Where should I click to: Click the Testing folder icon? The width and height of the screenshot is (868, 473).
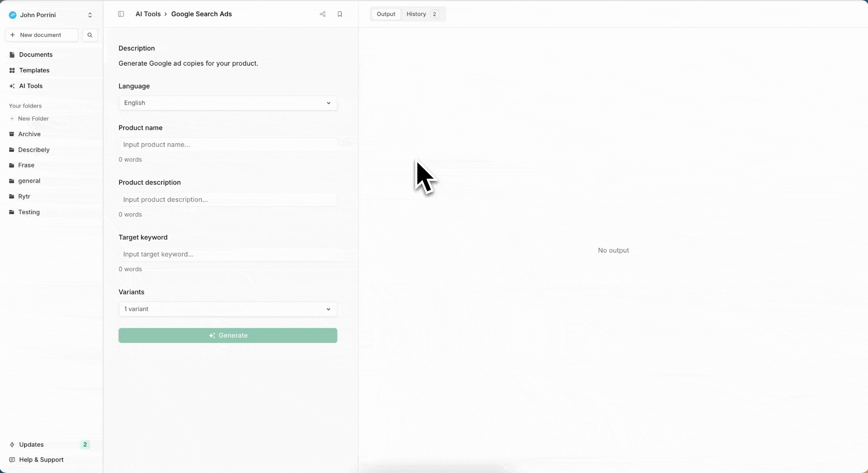tap(12, 212)
